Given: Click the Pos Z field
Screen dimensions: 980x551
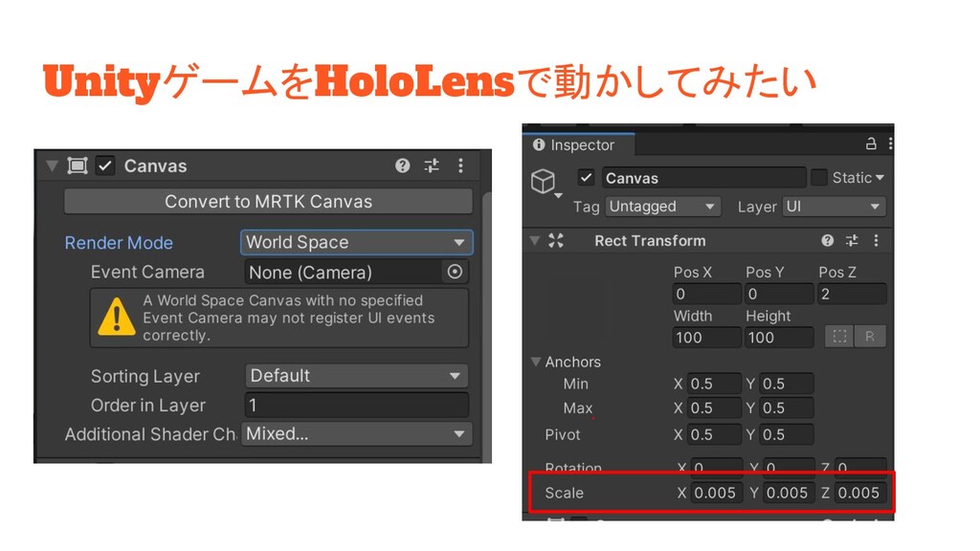Looking at the screenshot, I should click(x=852, y=294).
